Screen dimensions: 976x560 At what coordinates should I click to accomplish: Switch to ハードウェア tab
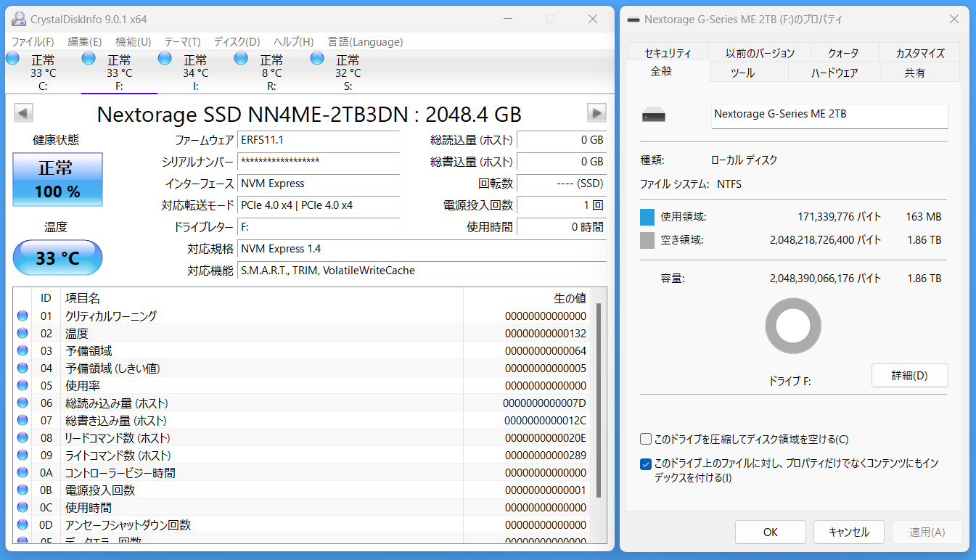[834, 73]
